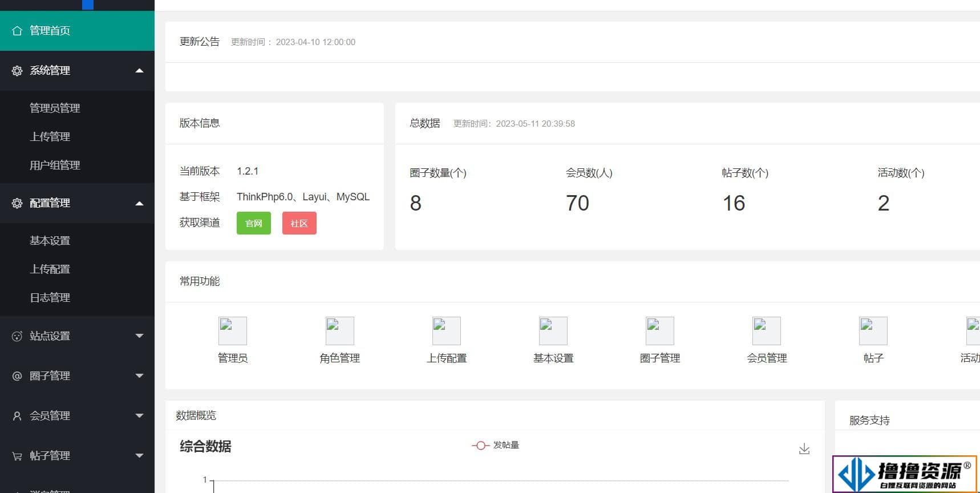Image resolution: width=980 pixels, height=493 pixels.
Task: Collapse the 配置管理 menu arrow
Action: click(x=139, y=203)
